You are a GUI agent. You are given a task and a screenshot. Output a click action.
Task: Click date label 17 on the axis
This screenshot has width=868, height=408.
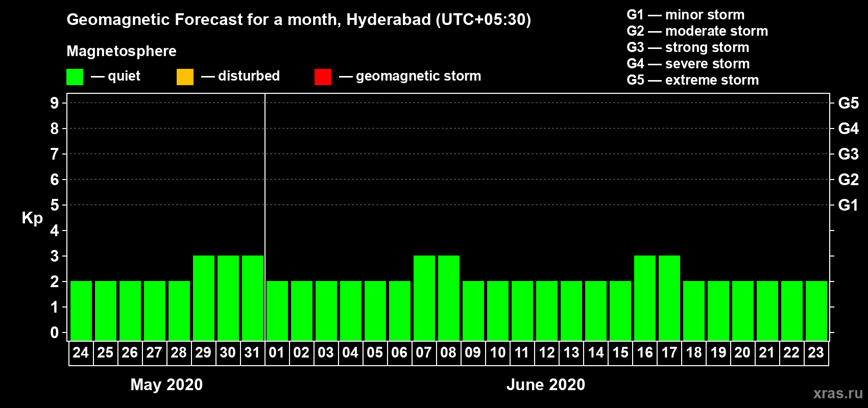[x=669, y=353]
